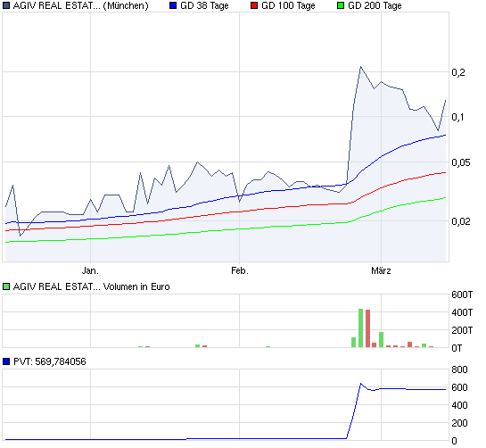Click the blue PVT legend swatch
Screen dimensions: 486x448
[6, 361]
